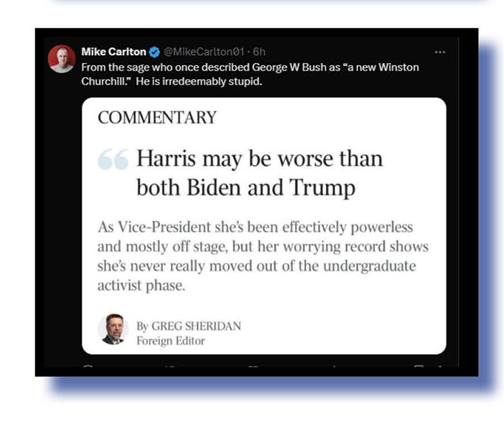
Task: Click the partially visible repost icon
Action: [171, 365]
